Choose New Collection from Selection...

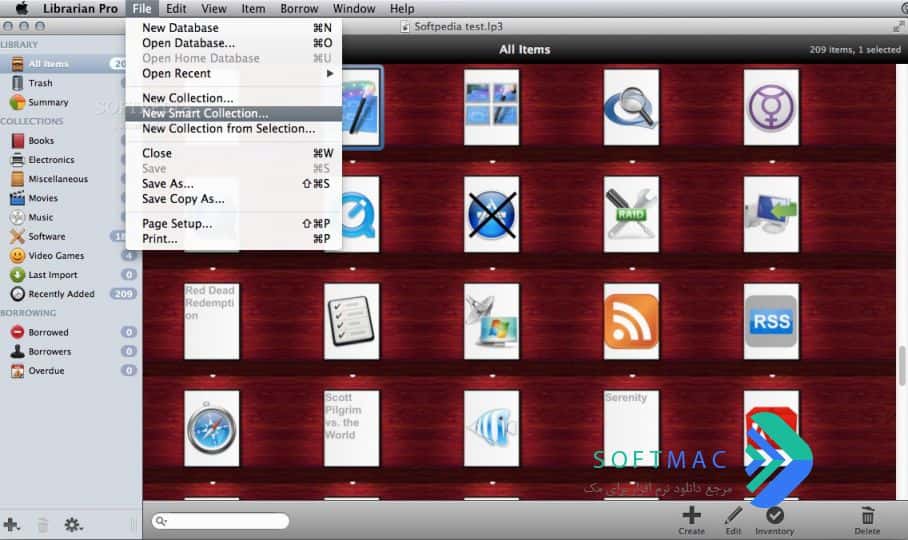pos(233,128)
